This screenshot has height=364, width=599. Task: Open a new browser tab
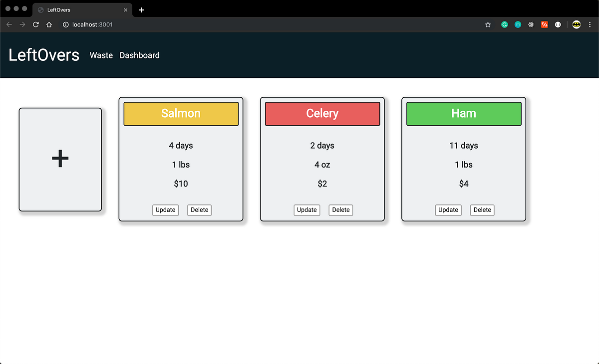click(141, 9)
